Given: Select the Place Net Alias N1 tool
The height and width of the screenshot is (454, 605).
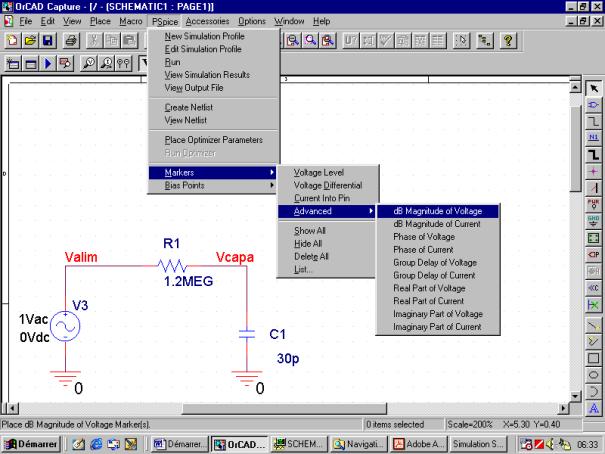Looking at the screenshot, I should pyautogui.click(x=593, y=138).
